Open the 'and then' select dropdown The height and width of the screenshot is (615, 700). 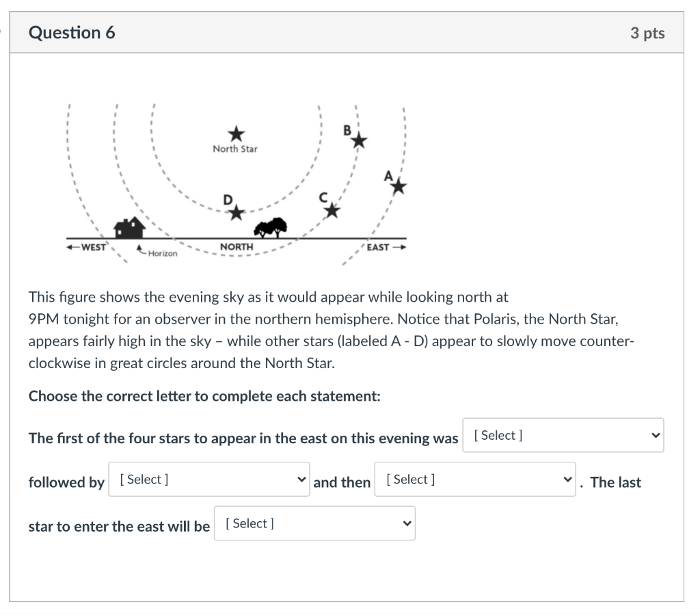475,480
